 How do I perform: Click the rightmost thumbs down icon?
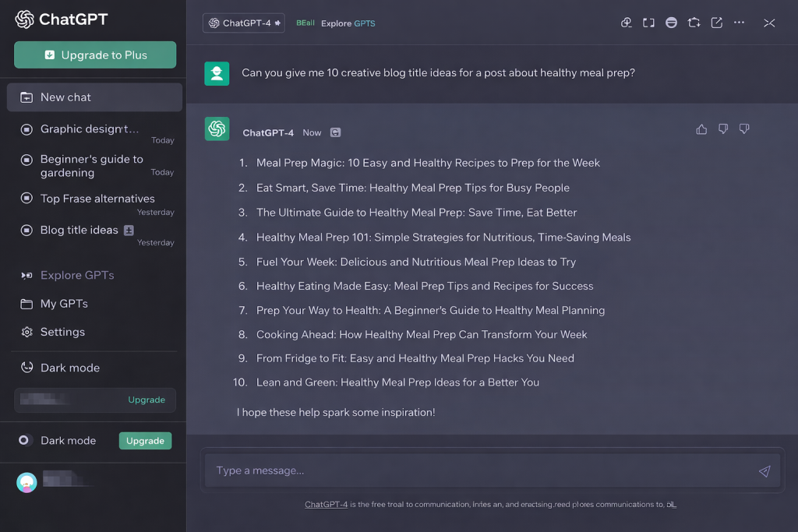pyautogui.click(x=744, y=129)
